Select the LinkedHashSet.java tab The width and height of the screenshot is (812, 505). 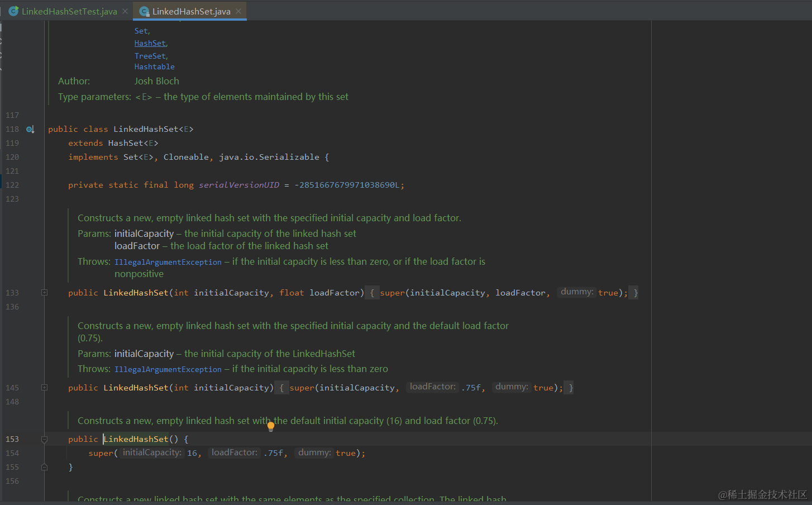[x=190, y=11]
